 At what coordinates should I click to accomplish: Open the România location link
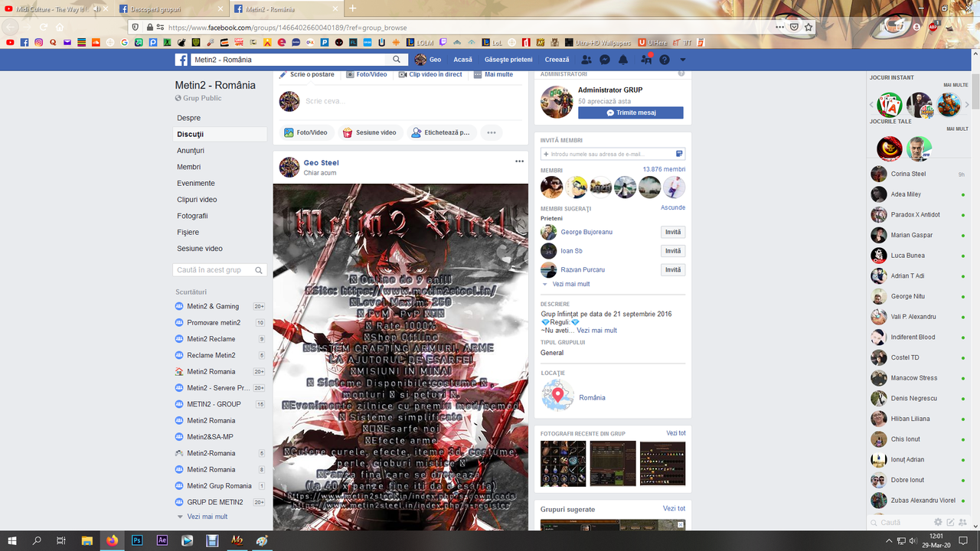(x=592, y=397)
